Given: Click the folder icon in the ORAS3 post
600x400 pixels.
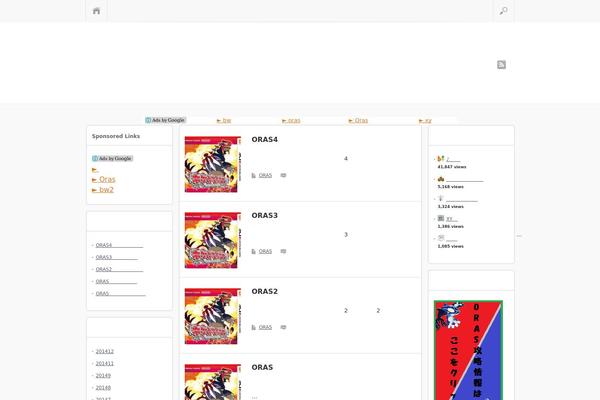Looking at the screenshot, I should click(x=253, y=251).
